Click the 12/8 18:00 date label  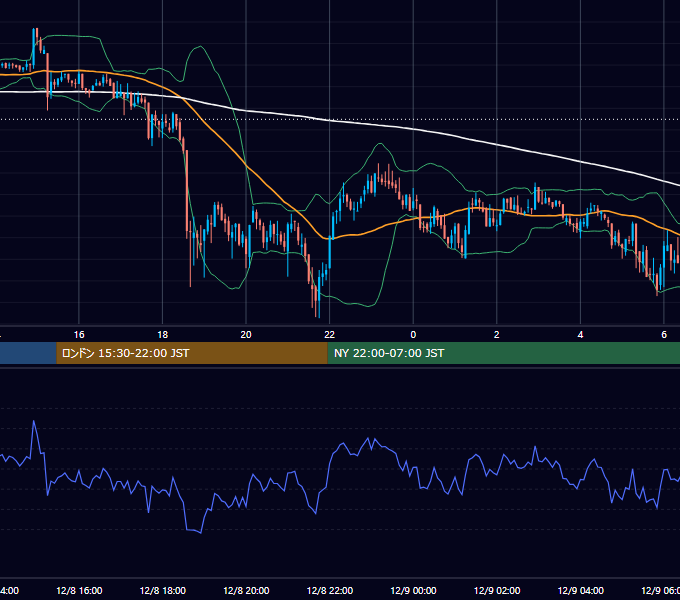click(x=163, y=590)
